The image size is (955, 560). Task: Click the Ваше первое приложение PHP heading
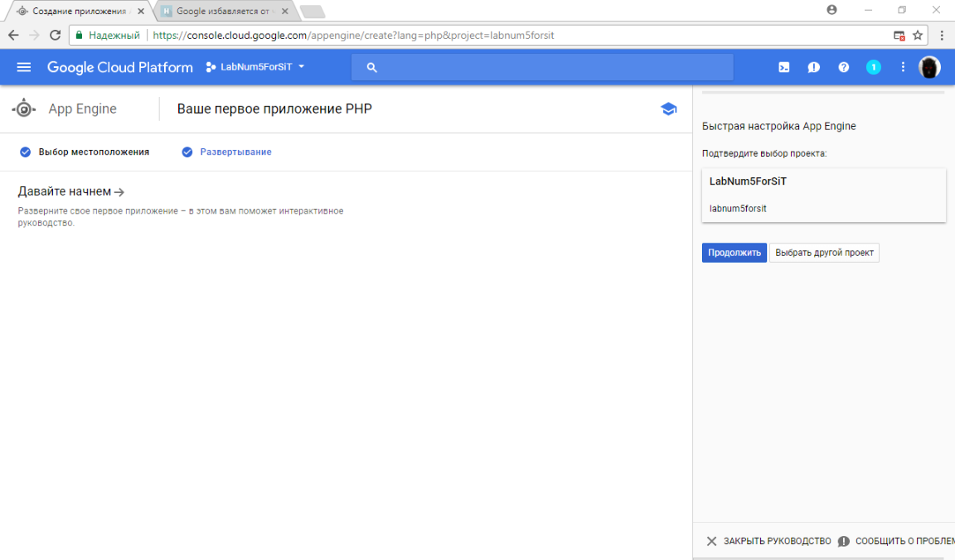coord(274,109)
